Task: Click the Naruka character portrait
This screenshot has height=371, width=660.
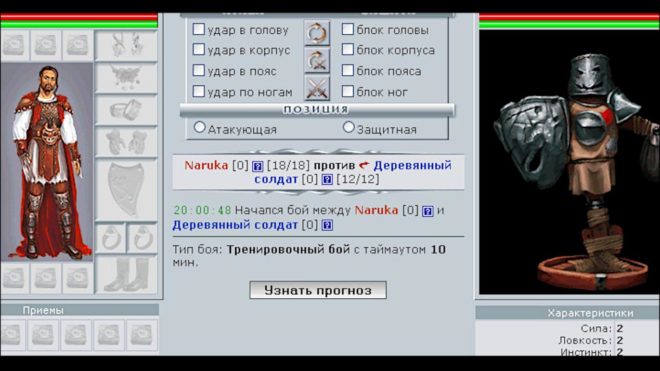Action: coord(47,162)
